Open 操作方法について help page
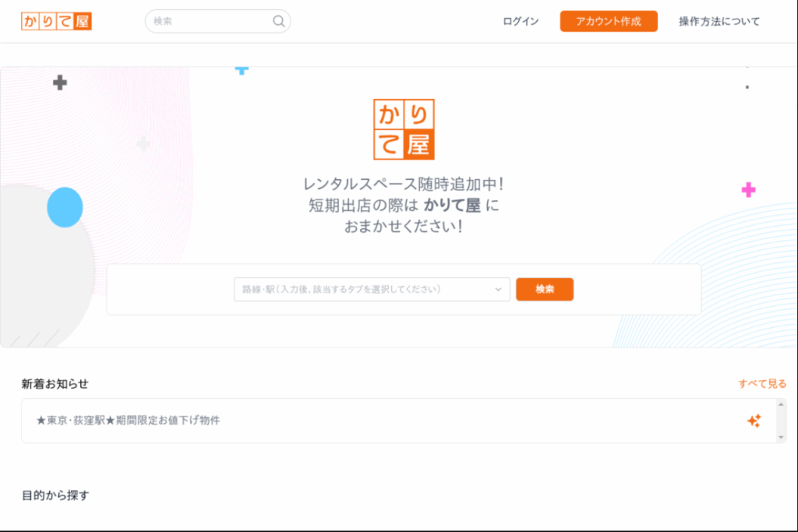798x532 pixels. (x=718, y=22)
